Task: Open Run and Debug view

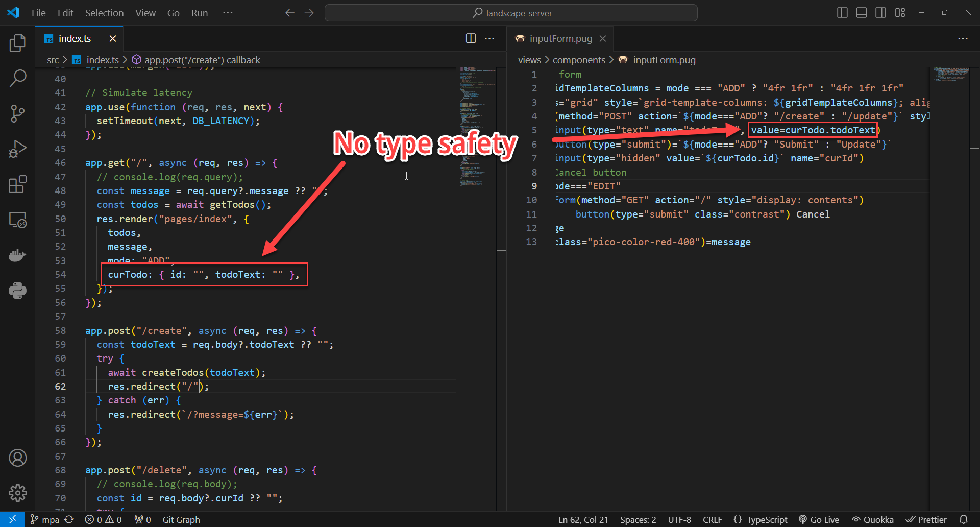Action: click(x=17, y=149)
